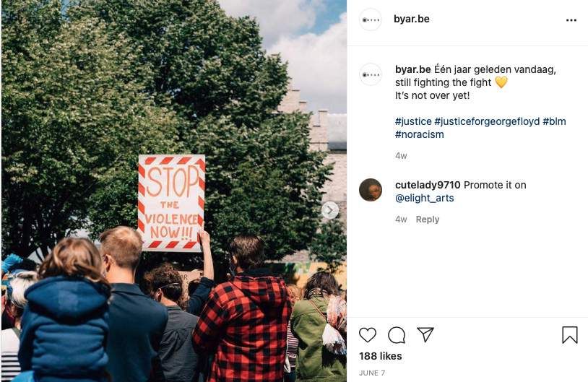Open the #justice hashtag

(x=413, y=121)
